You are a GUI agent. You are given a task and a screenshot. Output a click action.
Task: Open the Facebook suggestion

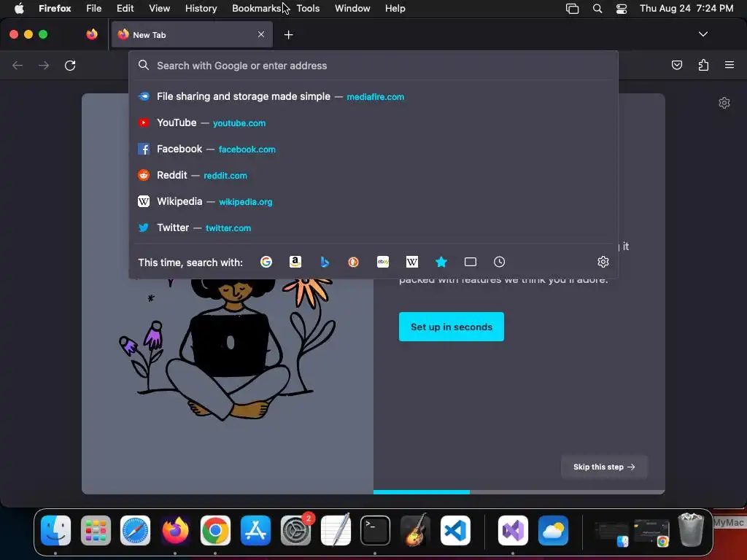373,149
